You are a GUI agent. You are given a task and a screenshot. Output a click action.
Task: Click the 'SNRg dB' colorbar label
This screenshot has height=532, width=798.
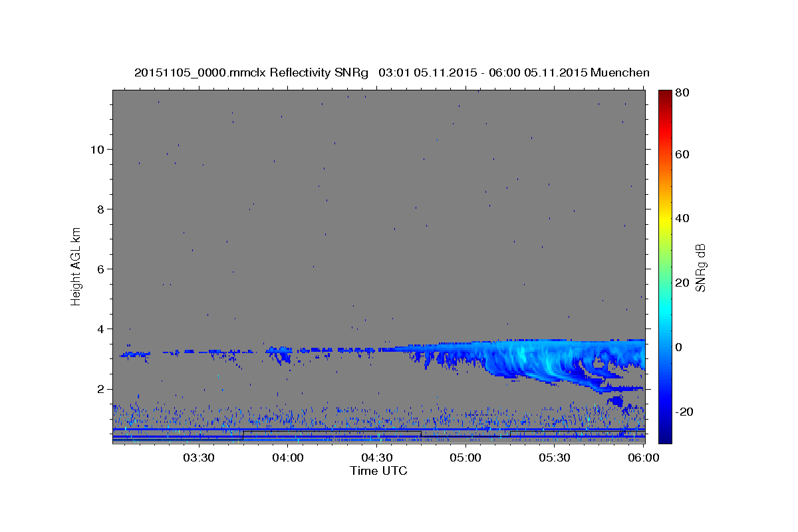[x=700, y=268]
